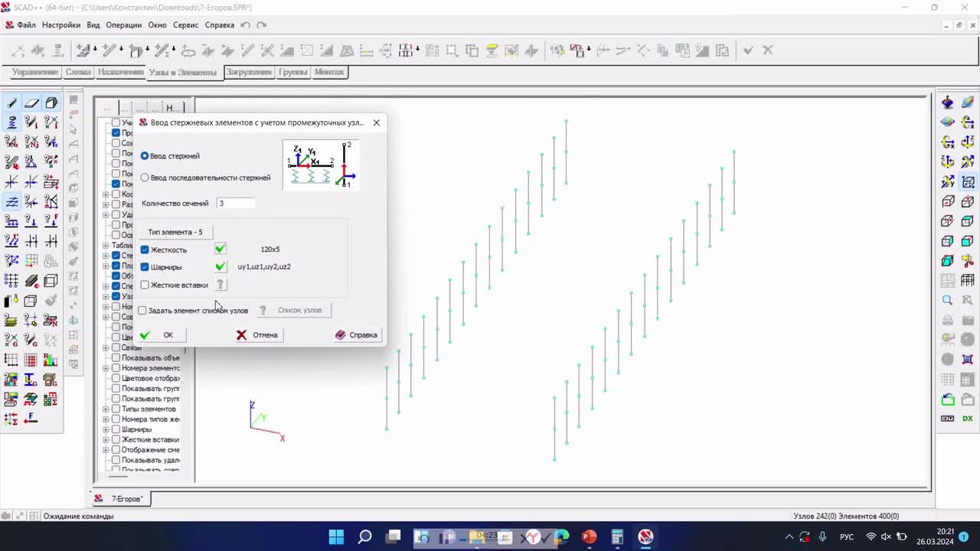Expand the Жесткие вставки tree node

[106, 439]
